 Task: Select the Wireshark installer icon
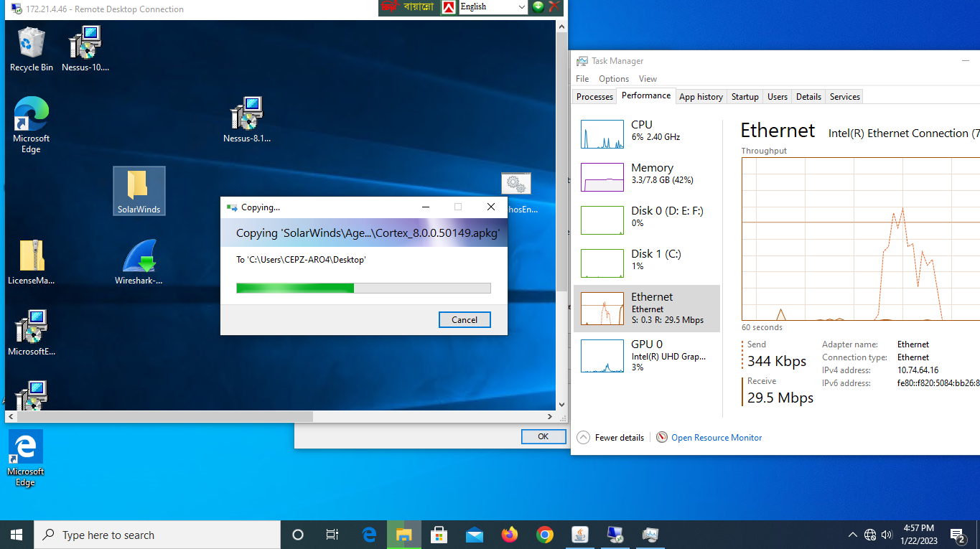(x=139, y=262)
